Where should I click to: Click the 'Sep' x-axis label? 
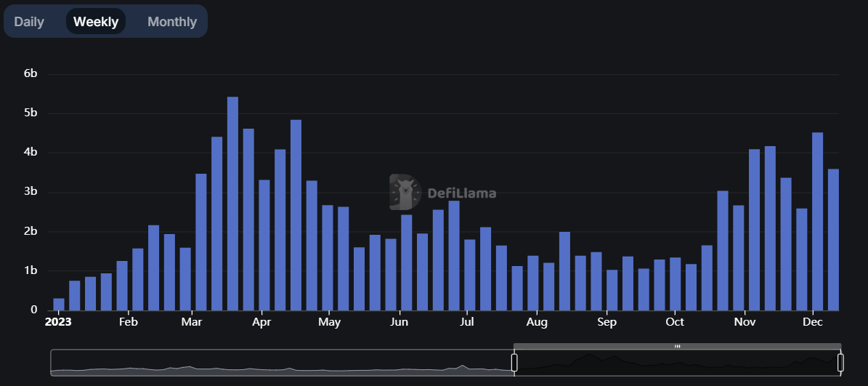click(607, 322)
